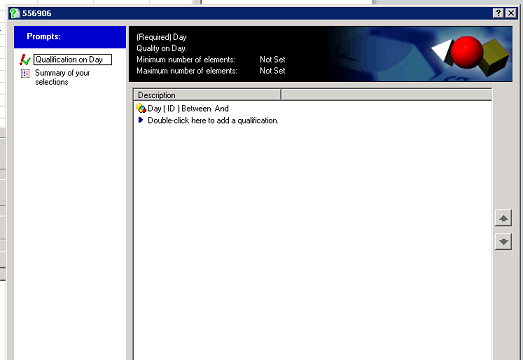Open 'Summary of your selections'
This screenshot has width=523, height=360.
pyautogui.click(x=62, y=77)
